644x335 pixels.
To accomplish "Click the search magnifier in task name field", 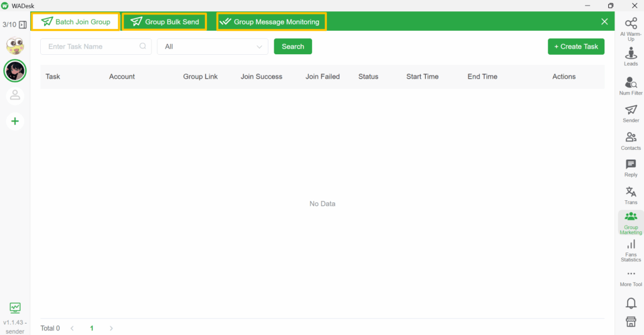I will coord(143,46).
